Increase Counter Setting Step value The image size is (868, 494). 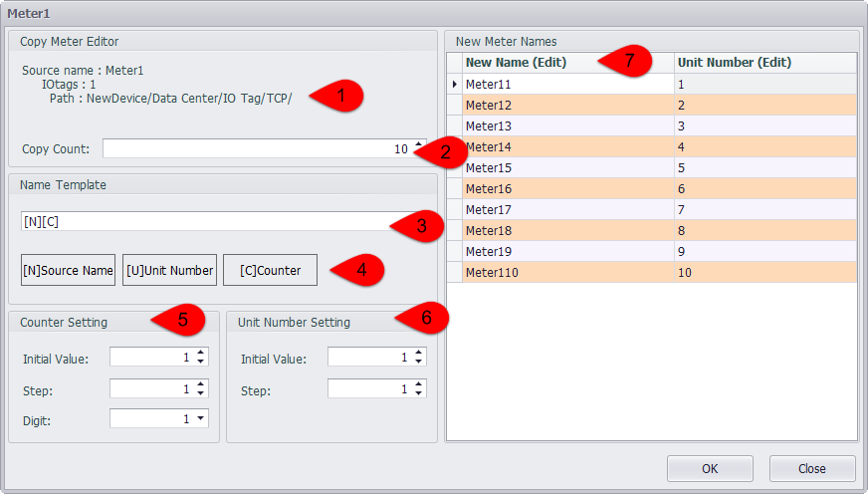click(x=201, y=383)
